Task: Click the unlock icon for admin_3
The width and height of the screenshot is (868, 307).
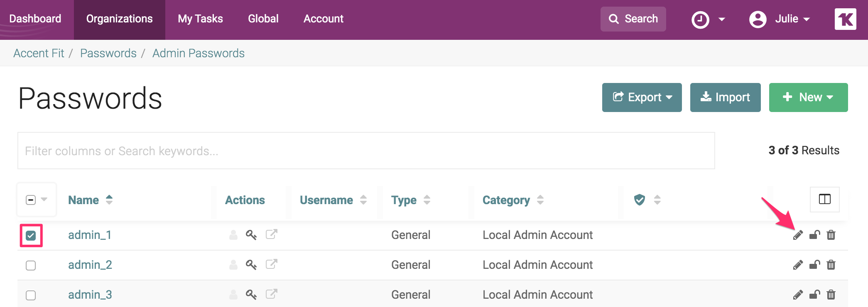Action: tap(815, 295)
